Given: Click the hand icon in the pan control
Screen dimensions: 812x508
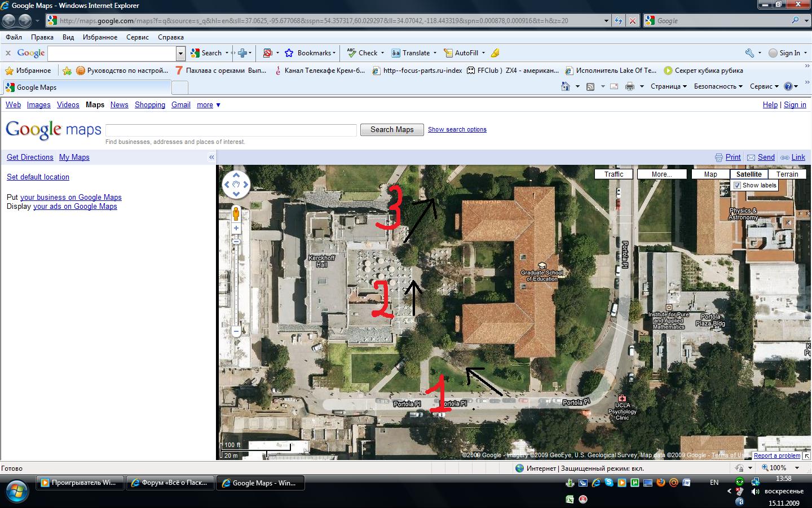Looking at the screenshot, I should tap(236, 185).
